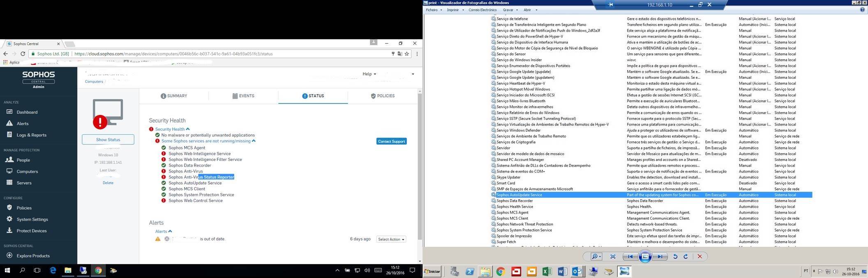Image resolution: width=868 pixels, height=278 pixels.
Task: Go to Logs & Reports
Action: point(31,135)
